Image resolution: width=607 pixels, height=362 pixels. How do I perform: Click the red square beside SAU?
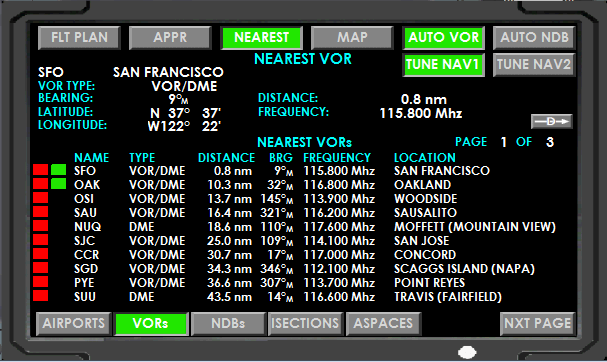pos(41,212)
